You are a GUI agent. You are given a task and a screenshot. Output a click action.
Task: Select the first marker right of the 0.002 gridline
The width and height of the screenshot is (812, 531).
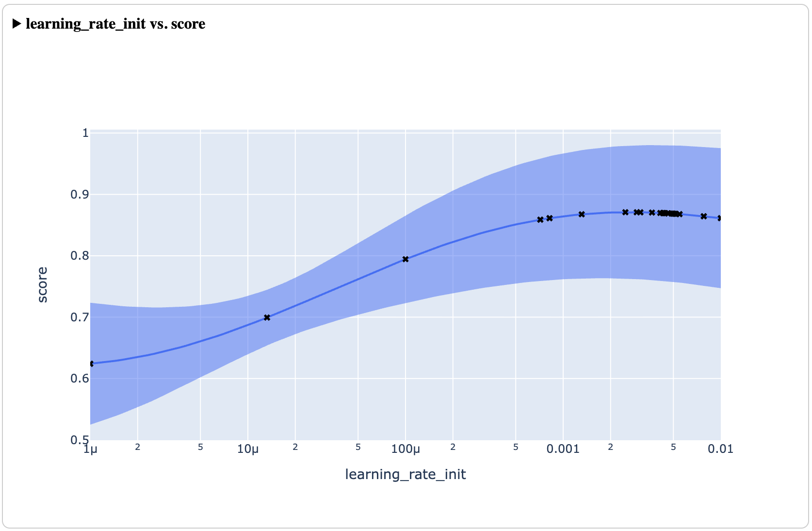coord(625,212)
